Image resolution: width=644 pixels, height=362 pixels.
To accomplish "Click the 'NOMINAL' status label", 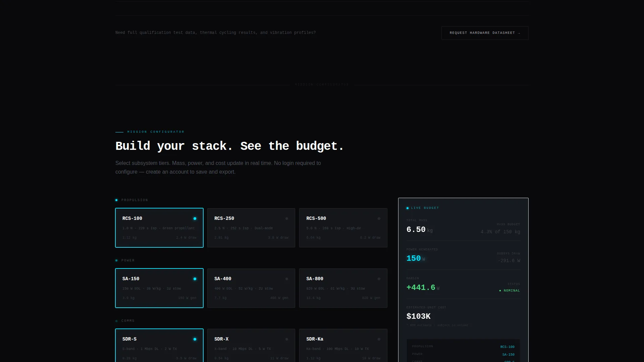I will click(512, 291).
